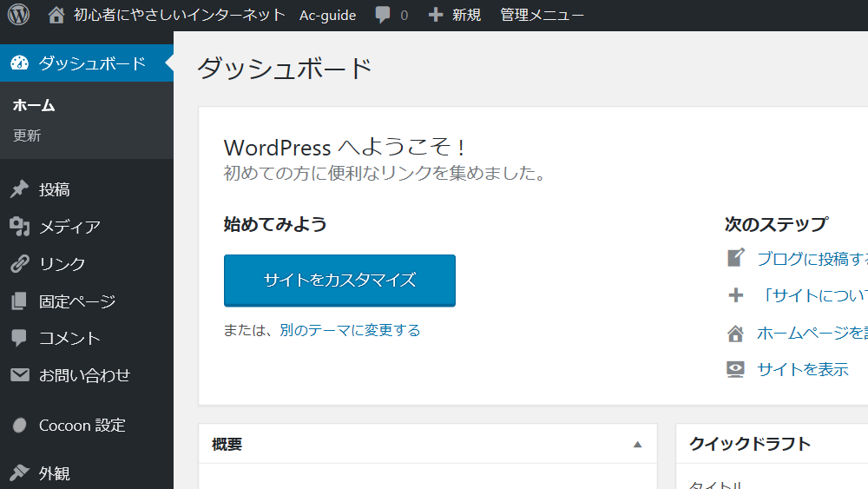
Task: Open the 新規 menu in admin bar
Action: coord(467,15)
